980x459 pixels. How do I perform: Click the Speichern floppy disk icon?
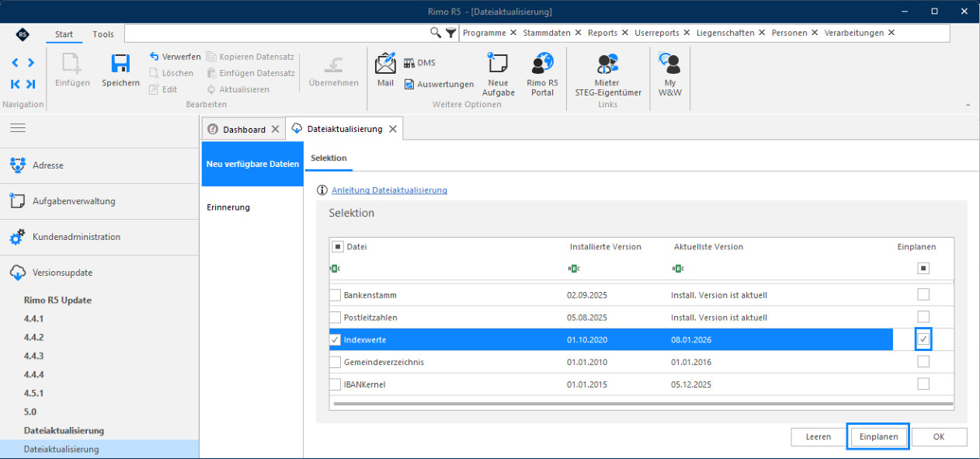coord(120,64)
